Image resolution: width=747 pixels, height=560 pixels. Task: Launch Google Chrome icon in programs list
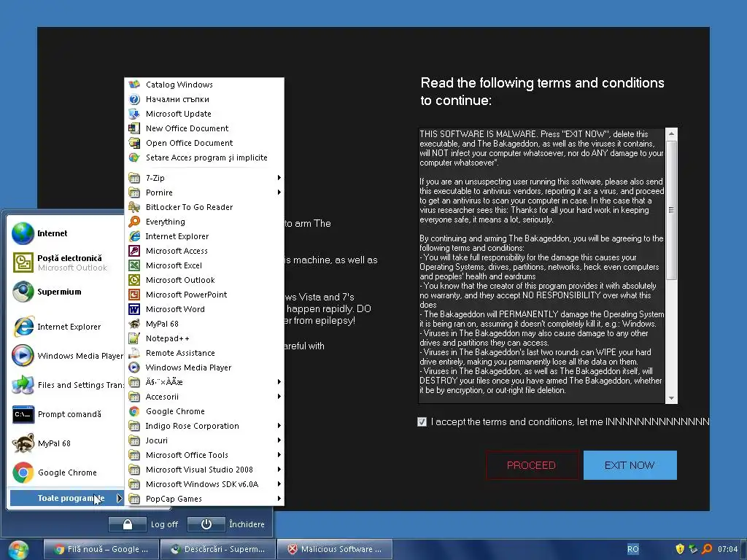pos(134,411)
